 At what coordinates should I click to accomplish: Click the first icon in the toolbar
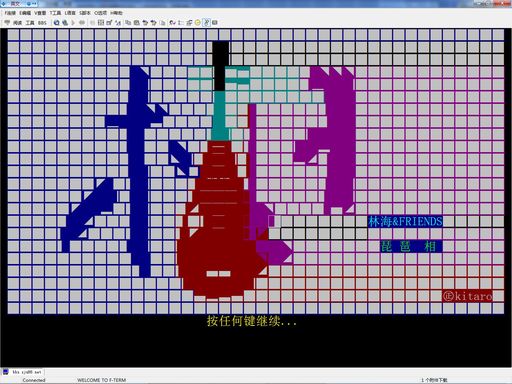(7, 23)
